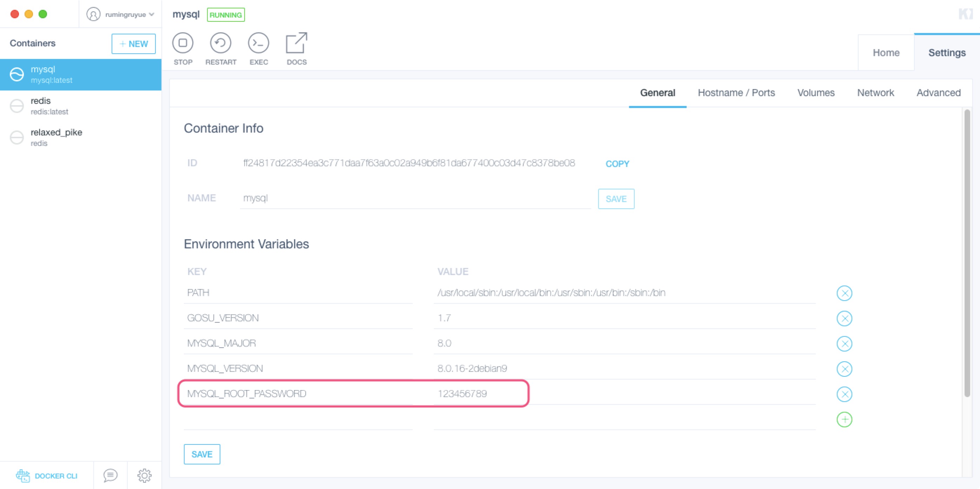Remove the MYSQL_MAJOR variable

(x=844, y=344)
